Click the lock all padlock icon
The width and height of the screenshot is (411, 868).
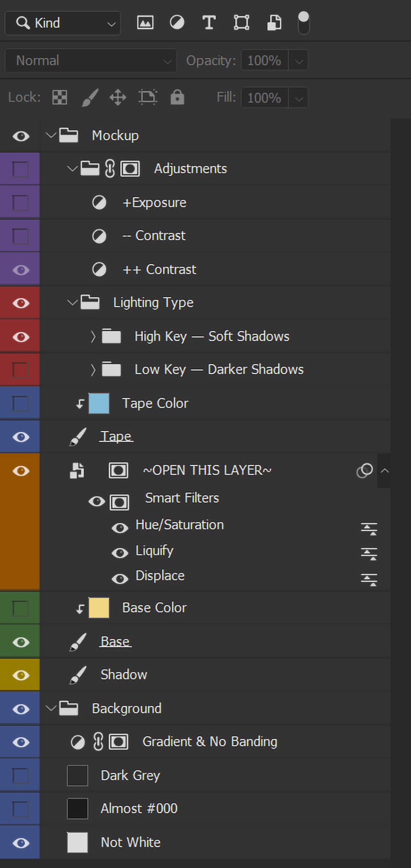tap(177, 97)
